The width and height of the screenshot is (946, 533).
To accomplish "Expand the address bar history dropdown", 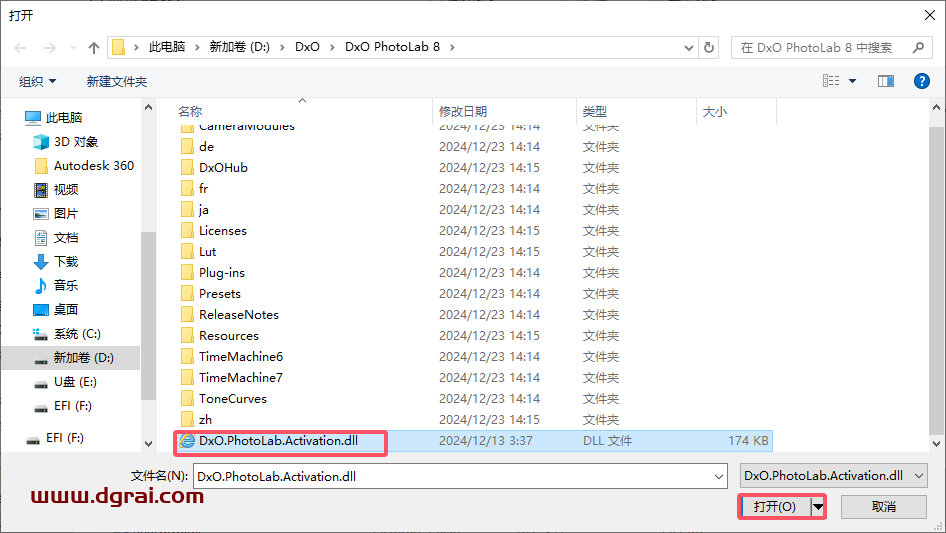I will 688,47.
